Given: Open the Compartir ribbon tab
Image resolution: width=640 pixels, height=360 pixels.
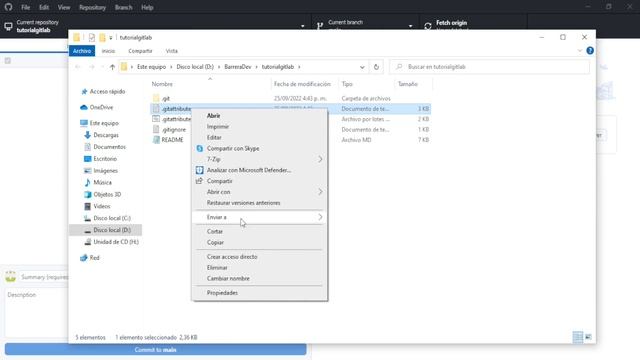Looking at the screenshot, I should point(140,51).
